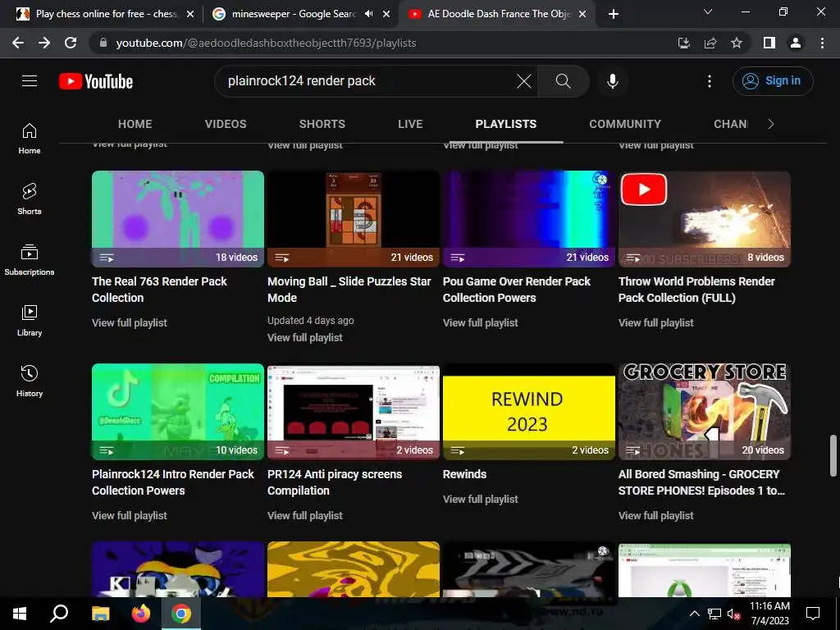View full playlist for The Real 763 Render Pack
Image resolution: width=840 pixels, height=630 pixels.
coord(129,323)
